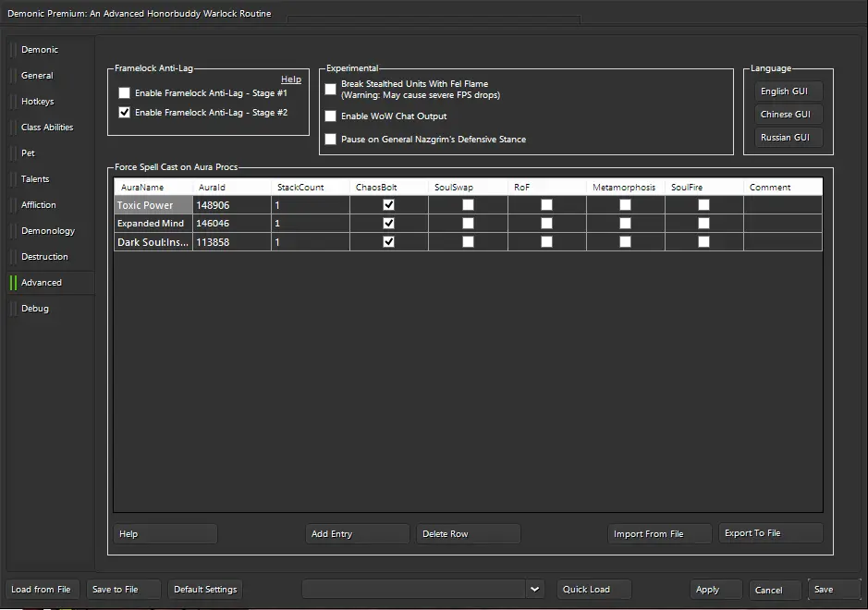Click the StackCount column header
The height and width of the screenshot is (610, 868).
311,187
